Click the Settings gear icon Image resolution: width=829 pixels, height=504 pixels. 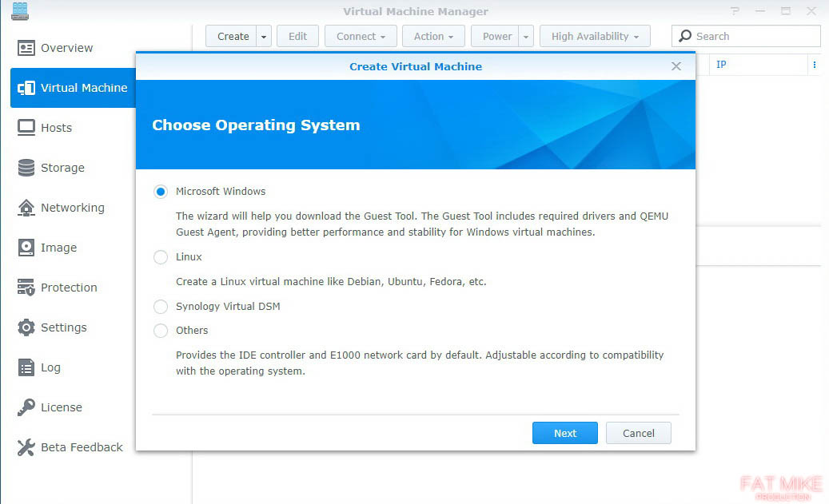pyautogui.click(x=26, y=327)
